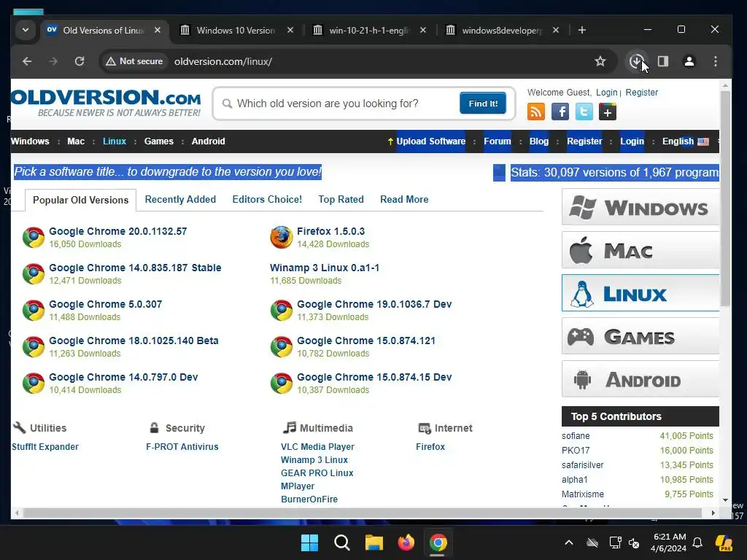Select the Read More tab

point(404,200)
